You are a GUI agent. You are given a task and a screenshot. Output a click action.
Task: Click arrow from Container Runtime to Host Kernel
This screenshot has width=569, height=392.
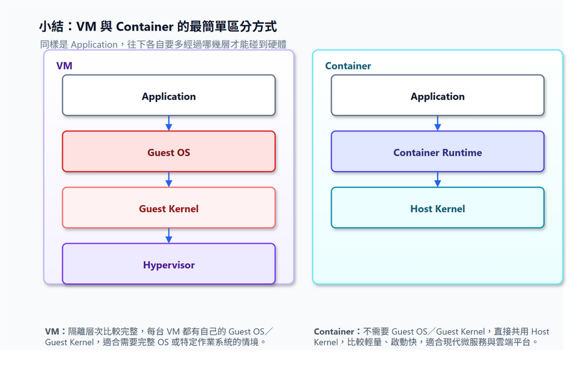pyautogui.click(x=438, y=179)
